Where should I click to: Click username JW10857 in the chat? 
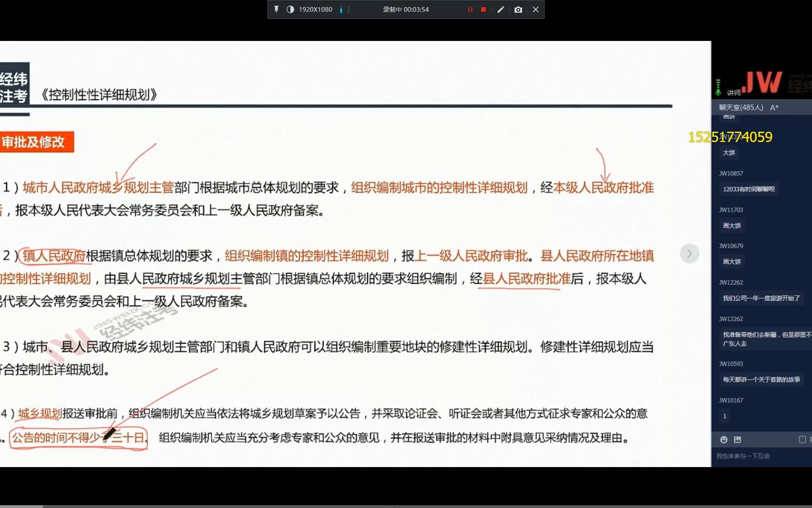click(731, 174)
